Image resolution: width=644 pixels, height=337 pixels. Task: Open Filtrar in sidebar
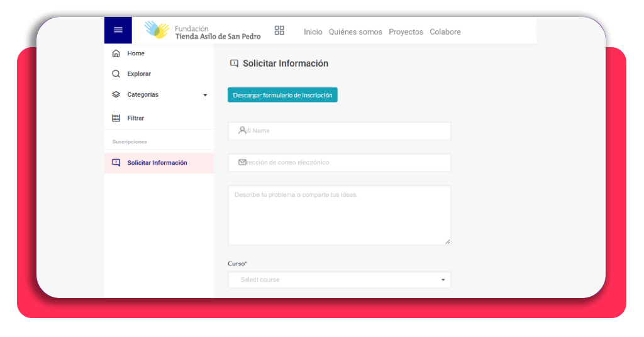[159, 118]
